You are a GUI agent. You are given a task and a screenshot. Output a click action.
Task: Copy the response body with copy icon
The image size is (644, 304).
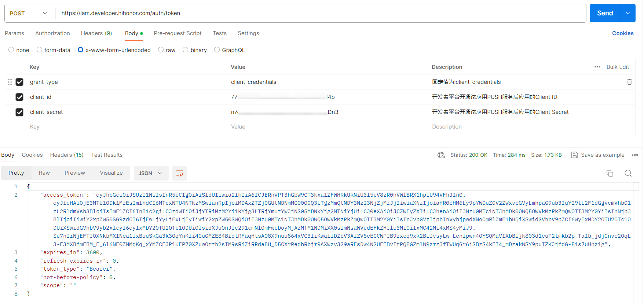coord(610,173)
